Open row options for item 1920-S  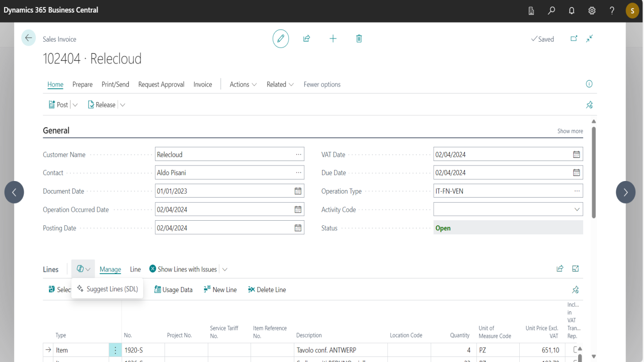click(115, 350)
